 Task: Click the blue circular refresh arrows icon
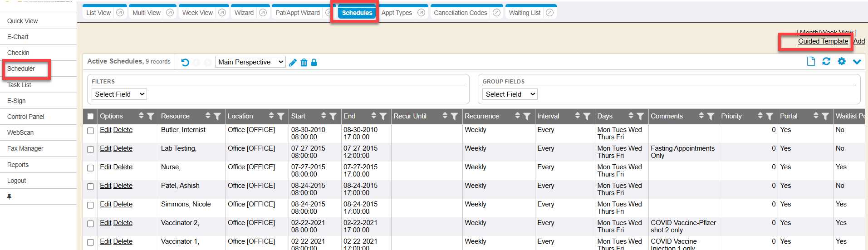tap(826, 61)
